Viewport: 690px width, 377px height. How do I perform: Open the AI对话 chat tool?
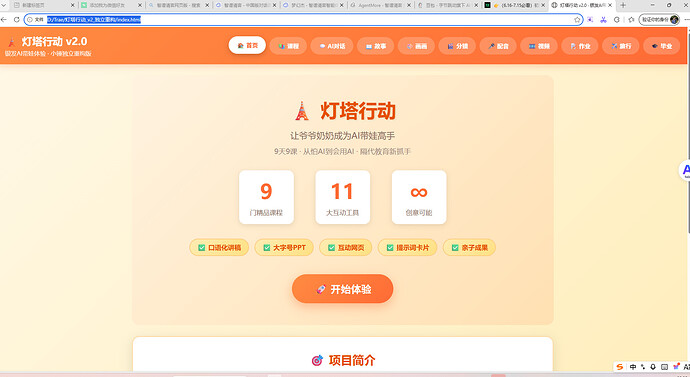pos(332,46)
